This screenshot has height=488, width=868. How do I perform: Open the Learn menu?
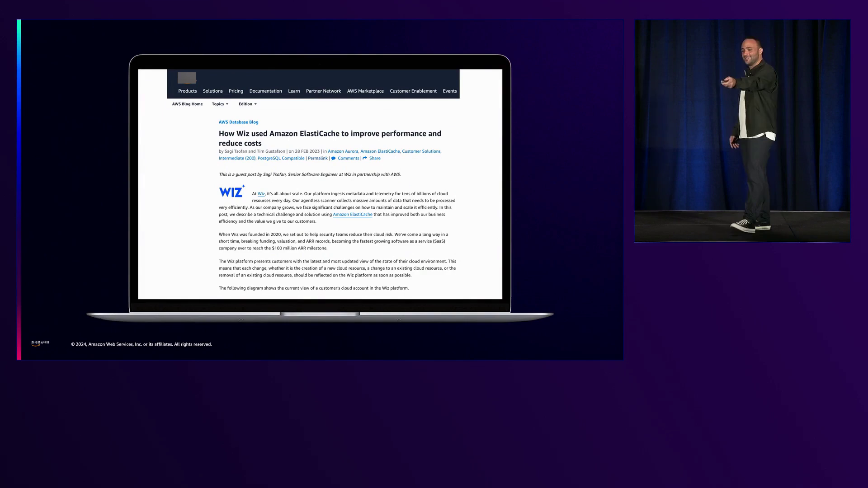point(294,91)
